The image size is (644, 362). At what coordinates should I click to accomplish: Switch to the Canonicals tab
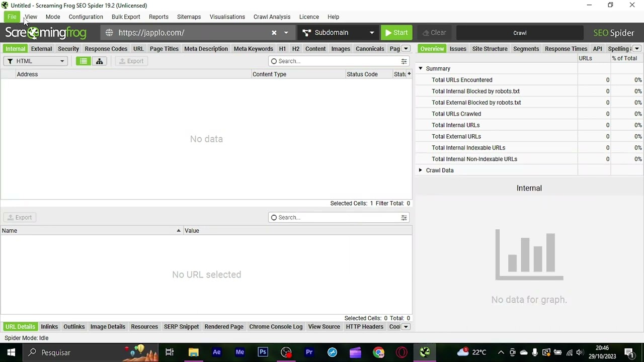370,49
